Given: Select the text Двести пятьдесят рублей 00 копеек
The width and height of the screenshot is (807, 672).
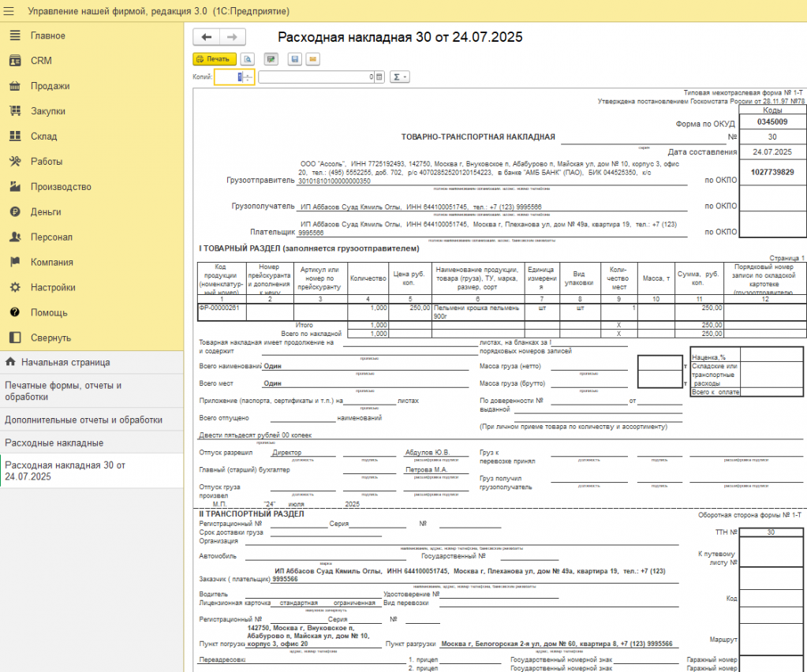Looking at the screenshot, I should [x=256, y=435].
